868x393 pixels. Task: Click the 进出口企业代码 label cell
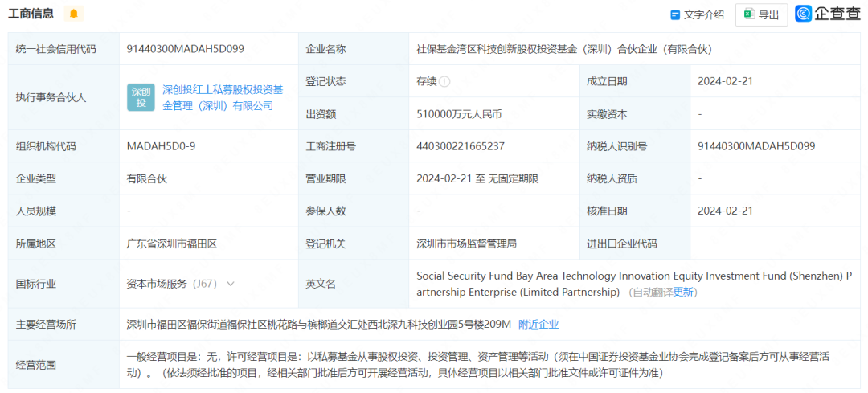point(635,243)
